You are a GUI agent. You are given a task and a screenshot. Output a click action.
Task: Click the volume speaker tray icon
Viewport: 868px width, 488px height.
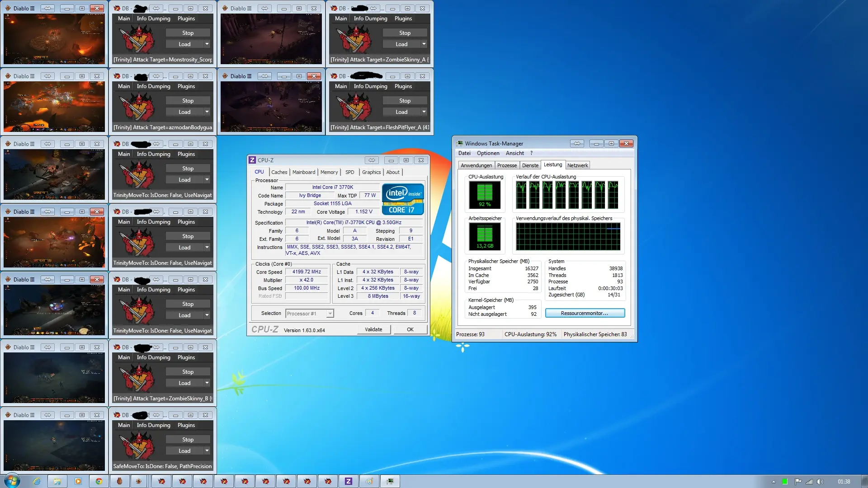(x=820, y=482)
